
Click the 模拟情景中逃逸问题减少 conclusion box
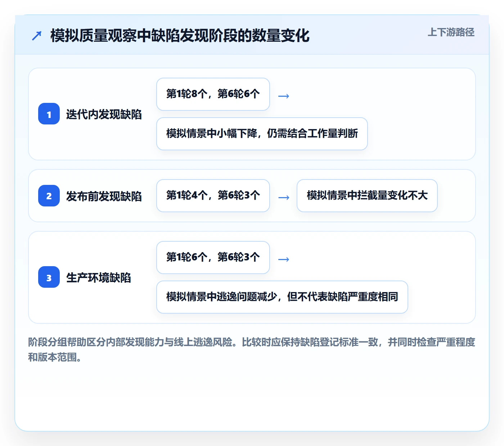click(282, 297)
